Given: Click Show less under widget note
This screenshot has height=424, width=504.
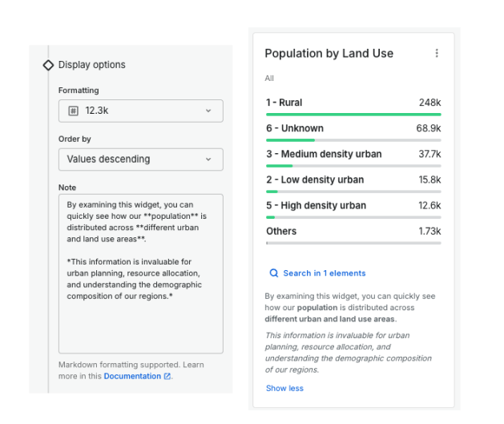Looking at the screenshot, I should point(284,389).
